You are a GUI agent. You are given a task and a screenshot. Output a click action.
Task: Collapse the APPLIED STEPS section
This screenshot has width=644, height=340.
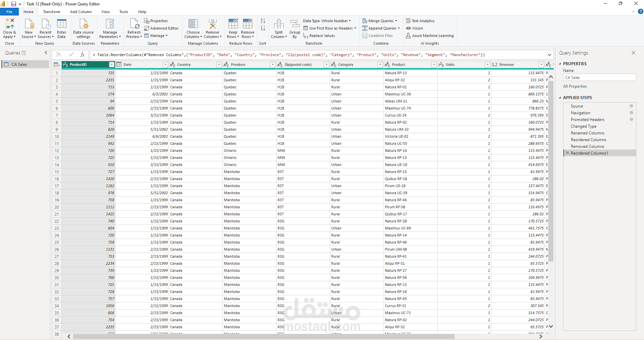pyautogui.click(x=560, y=98)
